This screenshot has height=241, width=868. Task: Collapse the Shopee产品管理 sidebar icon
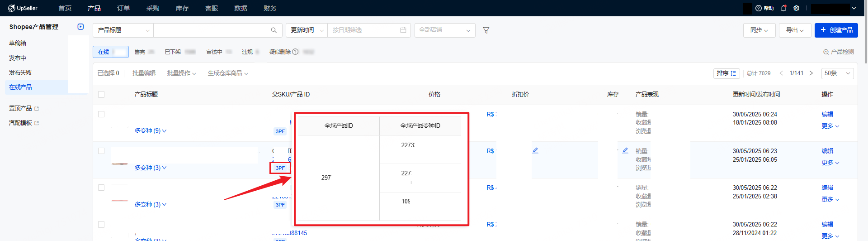pos(80,27)
